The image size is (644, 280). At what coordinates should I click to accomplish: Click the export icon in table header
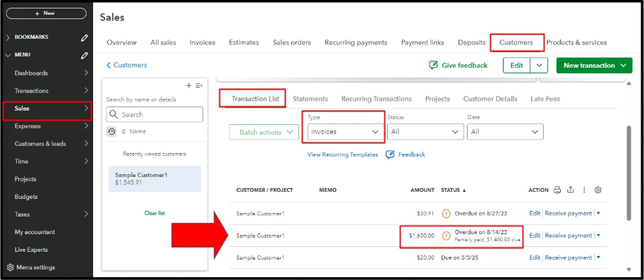(571, 190)
